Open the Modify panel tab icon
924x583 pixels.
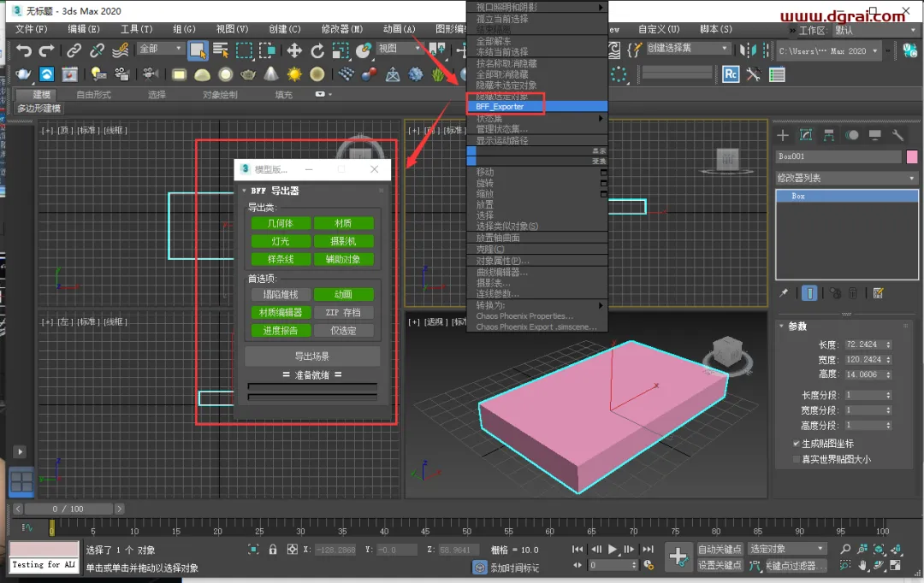[806, 135]
